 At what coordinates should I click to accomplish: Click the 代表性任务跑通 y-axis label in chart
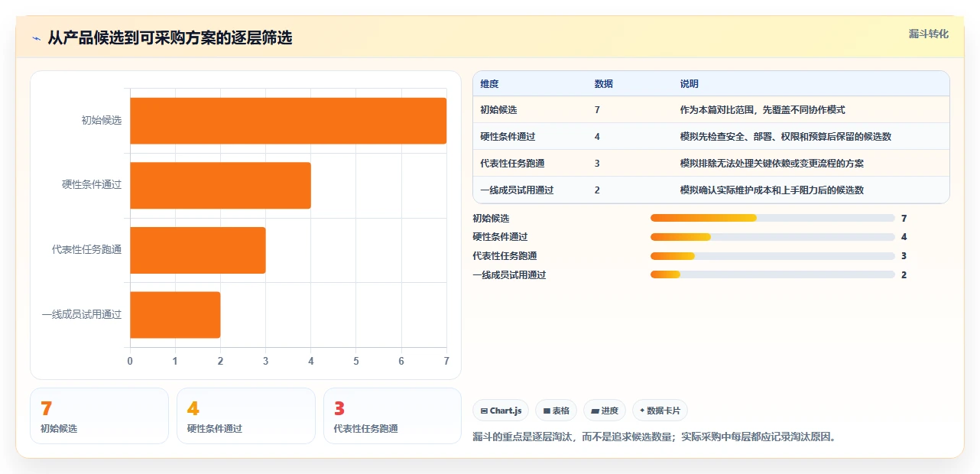tap(87, 250)
